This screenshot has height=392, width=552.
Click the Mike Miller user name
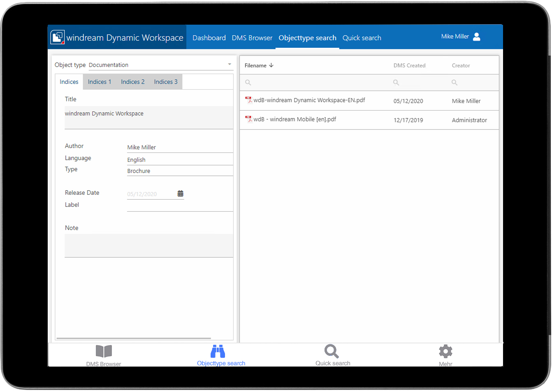(x=455, y=37)
